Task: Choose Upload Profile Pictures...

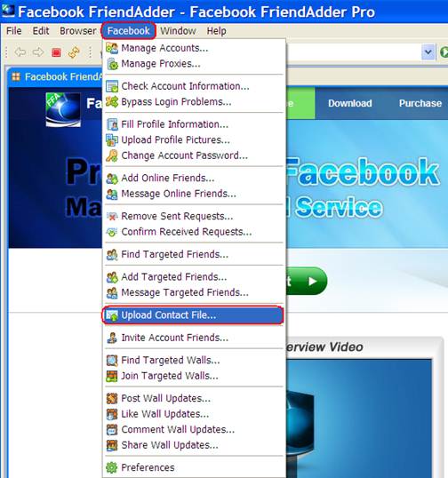Action: pyautogui.click(x=194, y=139)
